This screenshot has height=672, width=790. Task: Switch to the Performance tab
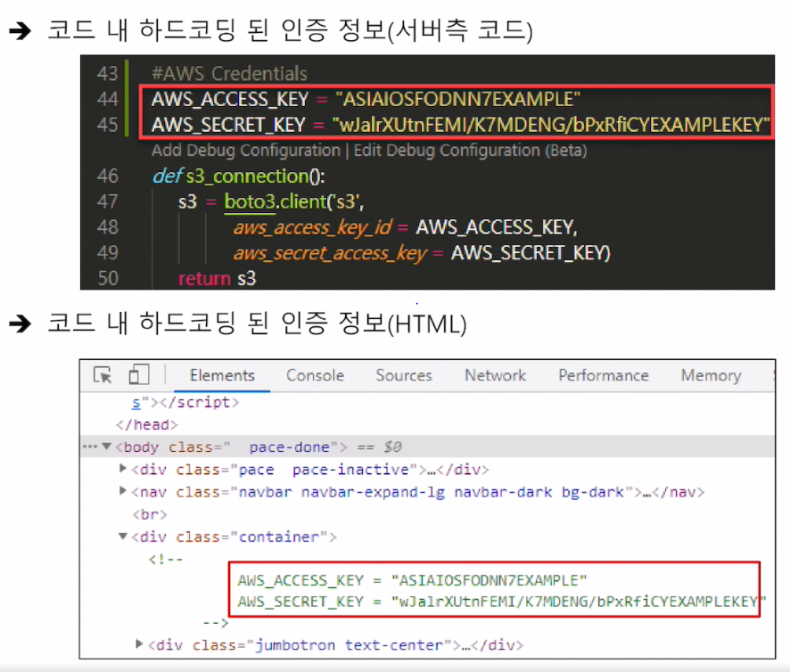[603, 375]
